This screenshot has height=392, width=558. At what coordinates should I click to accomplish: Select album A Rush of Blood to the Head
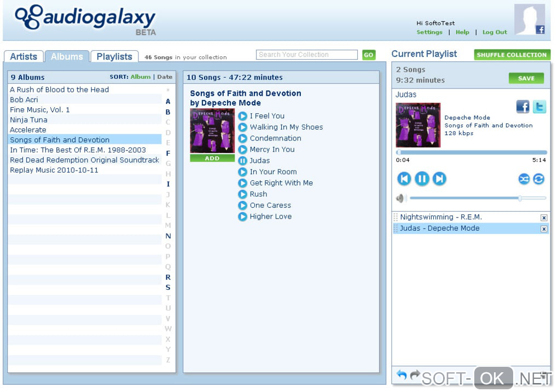85,90
